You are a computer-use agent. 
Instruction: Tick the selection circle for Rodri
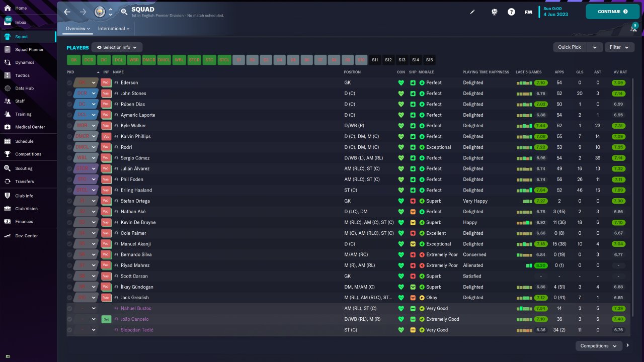[69, 147]
